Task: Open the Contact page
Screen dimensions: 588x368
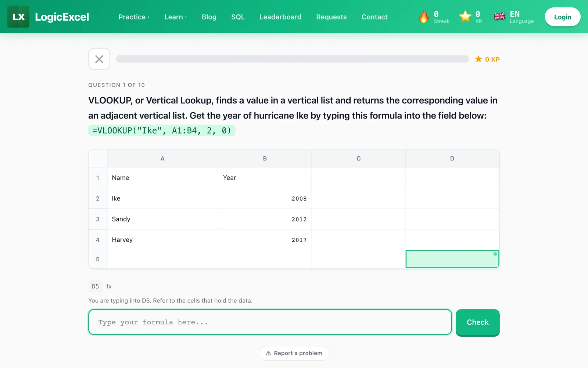Action: click(x=374, y=17)
